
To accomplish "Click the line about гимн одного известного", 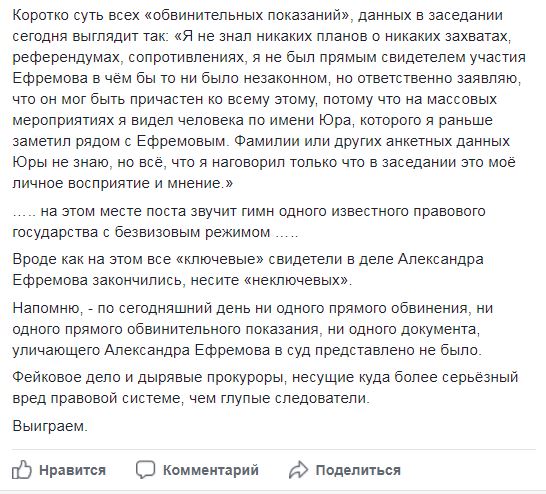I will tap(249, 221).
